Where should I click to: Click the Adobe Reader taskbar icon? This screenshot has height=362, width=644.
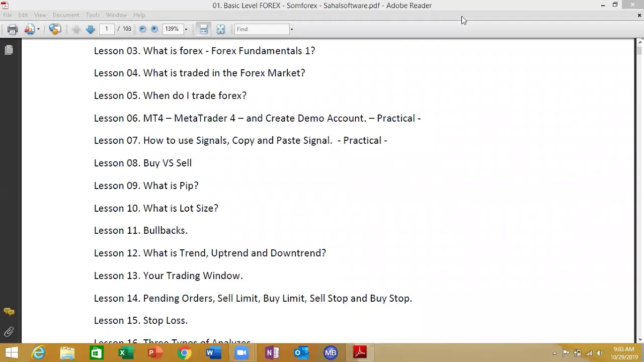click(360, 353)
